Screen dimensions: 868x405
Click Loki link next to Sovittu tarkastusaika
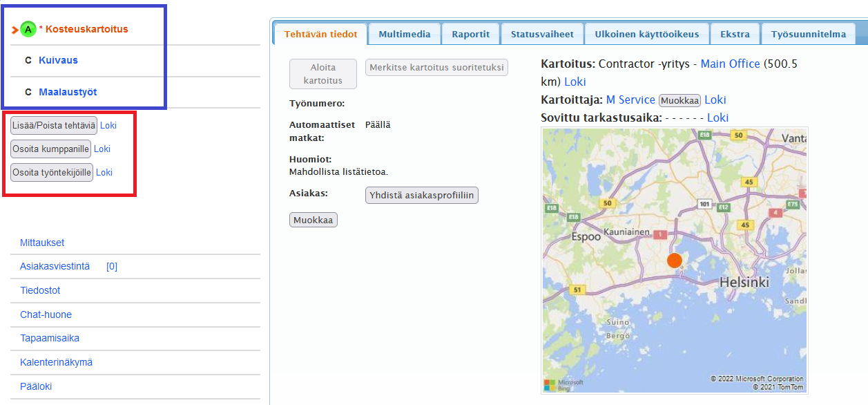point(717,117)
